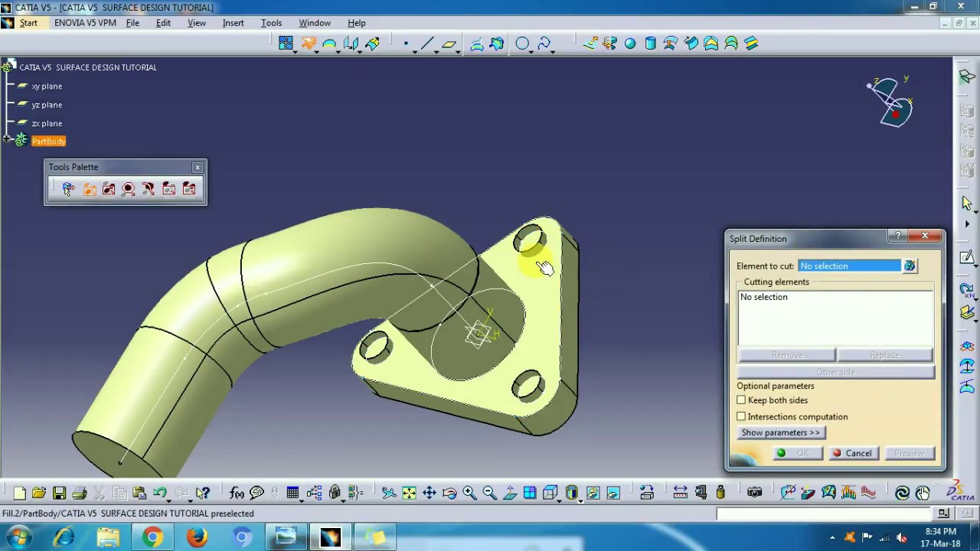980x551 pixels.
Task: Open dropdown arrow beside the Plane tool
Action: (458, 51)
